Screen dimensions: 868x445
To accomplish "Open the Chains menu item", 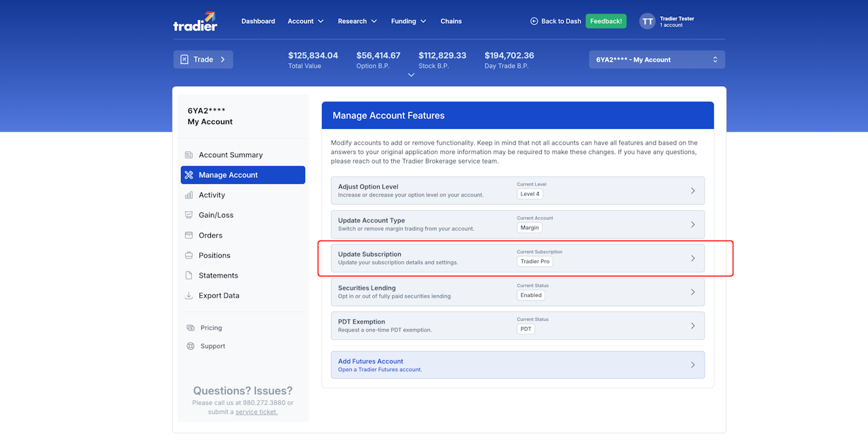I will click(451, 22).
